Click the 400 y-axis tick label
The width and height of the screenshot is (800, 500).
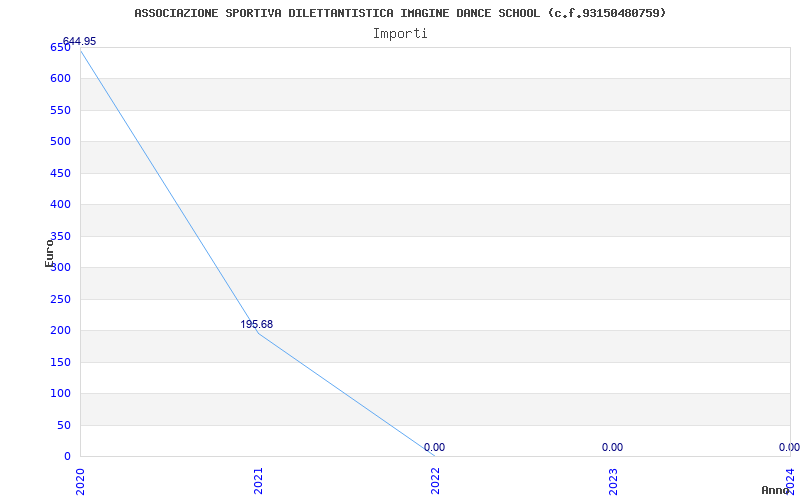(x=60, y=205)
